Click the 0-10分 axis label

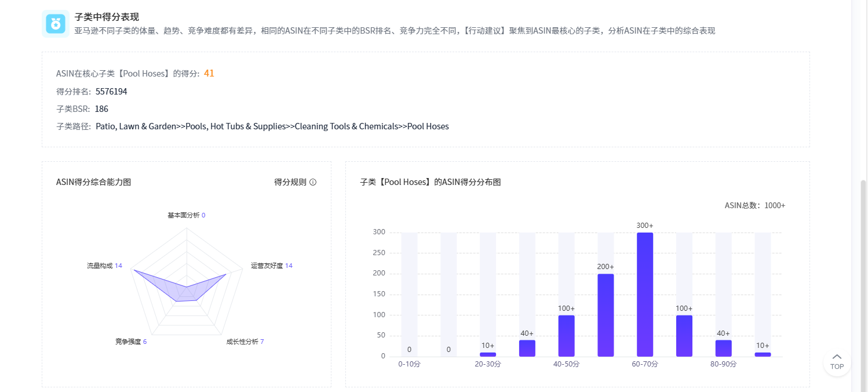pos(409,364)
